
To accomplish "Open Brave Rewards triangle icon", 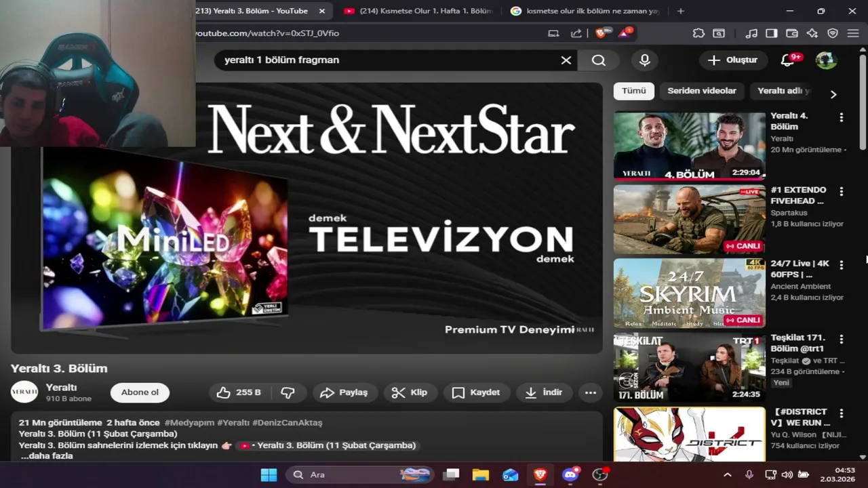I will (x=625, y=33).
